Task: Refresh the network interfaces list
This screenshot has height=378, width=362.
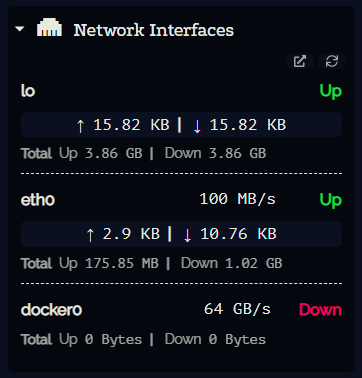Action: (332, 61)
